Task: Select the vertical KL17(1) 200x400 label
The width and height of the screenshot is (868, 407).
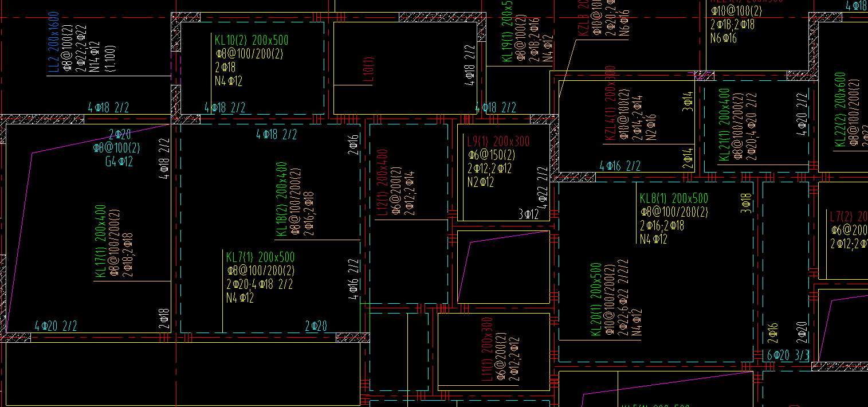Action: tap(100, 242)
